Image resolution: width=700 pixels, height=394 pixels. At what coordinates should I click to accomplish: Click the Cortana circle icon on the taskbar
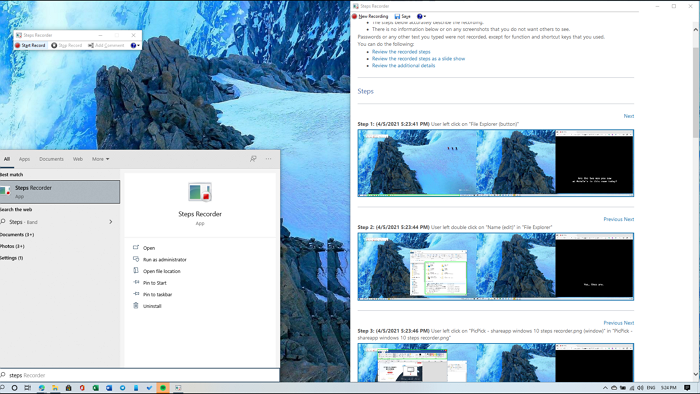click(x=14, y=388)
